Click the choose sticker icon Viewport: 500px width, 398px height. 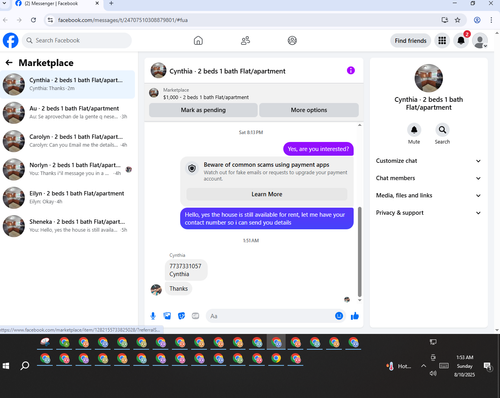(181, 316)
